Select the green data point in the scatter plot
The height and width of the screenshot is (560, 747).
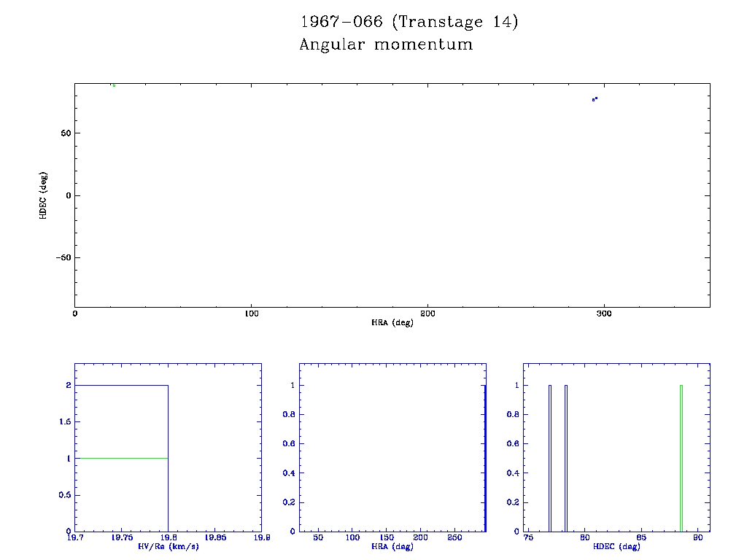(114, 85)
